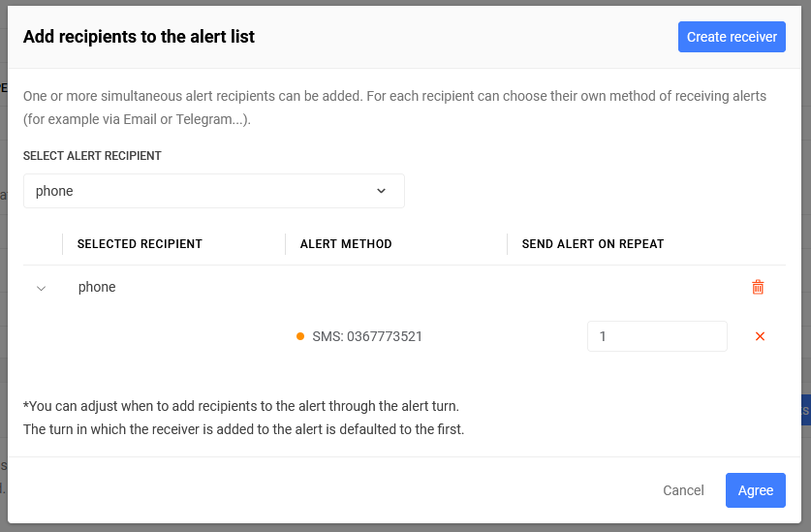Click the Alert Method column header
Screen dimensions: 811x532
point(346,244)
